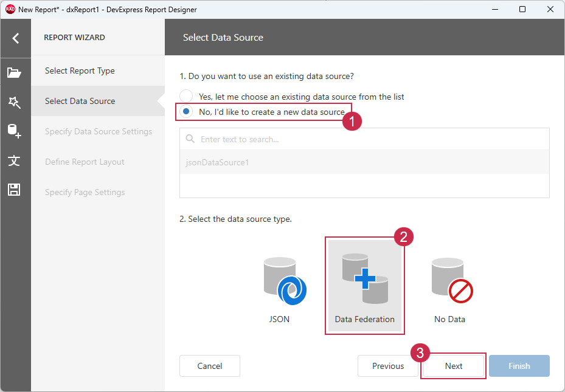Click the add data source cylinder icon

[x=15, y=131]
